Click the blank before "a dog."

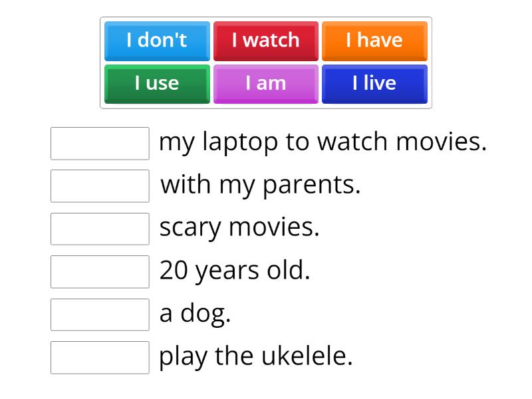[x=99, y=315]
